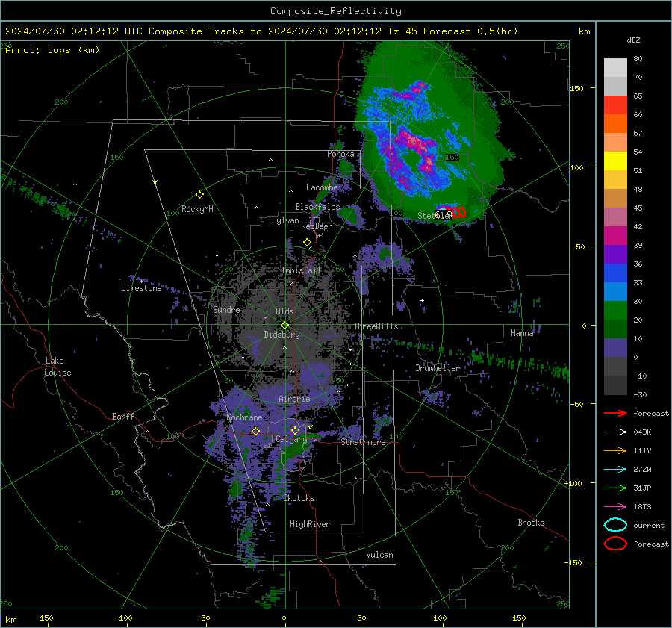672x628 pixels.
Task: Click the red 'forecast' ellipse legend icon
Action: tap(615, 544)
